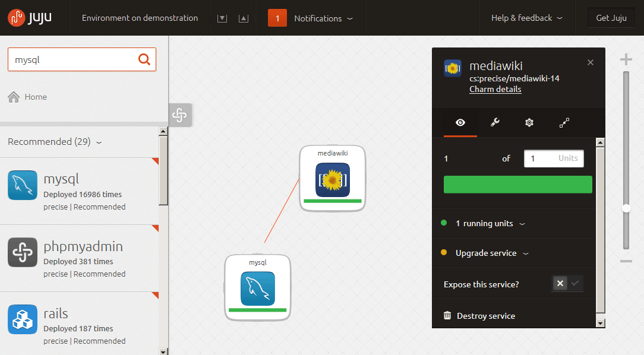
Task: Click the Expose this service? label
Action: point(481,284)
